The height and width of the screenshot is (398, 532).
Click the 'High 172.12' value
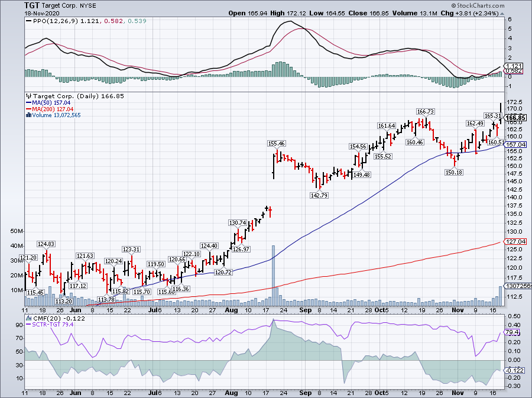(288, 13)
